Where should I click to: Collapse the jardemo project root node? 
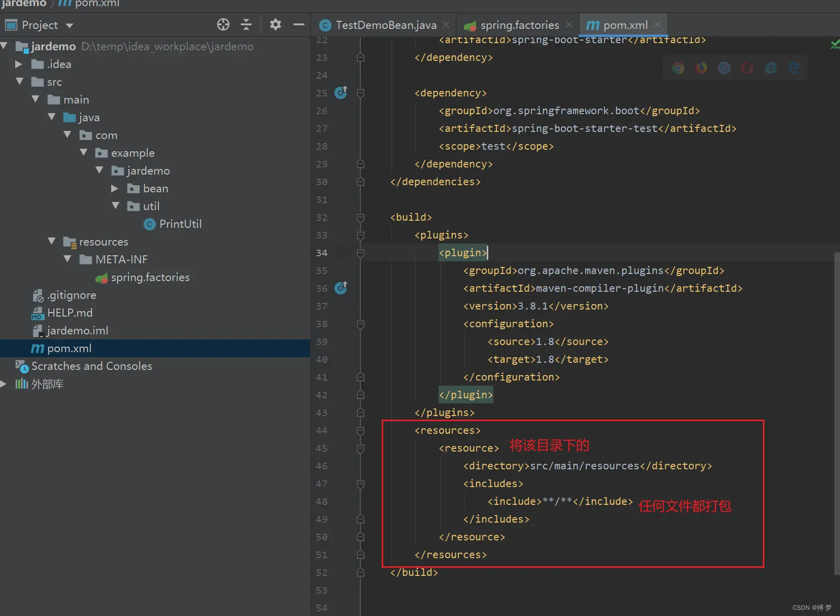4,46
